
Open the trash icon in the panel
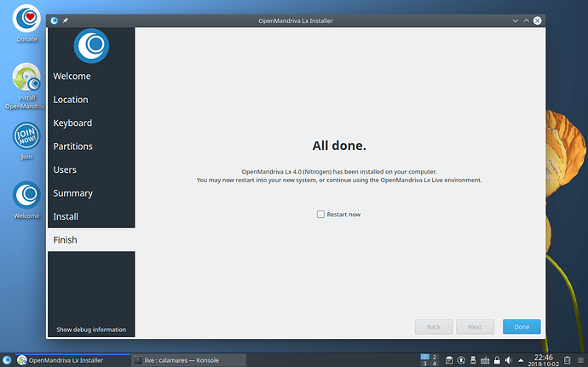(567, 360)
